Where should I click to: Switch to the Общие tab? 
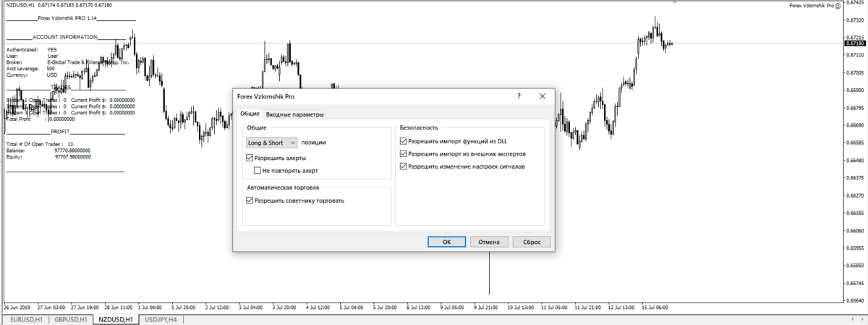pyautogui.click(x=250, y=114)
